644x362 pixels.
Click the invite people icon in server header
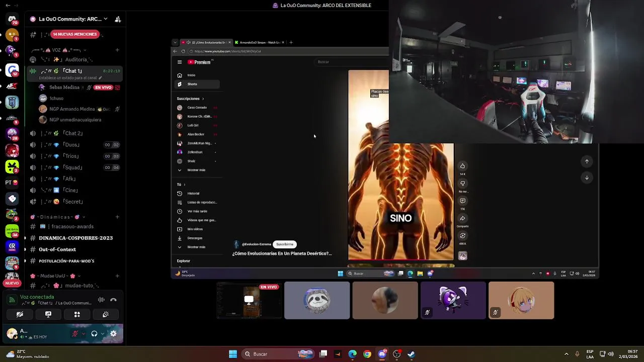point(118,19)
